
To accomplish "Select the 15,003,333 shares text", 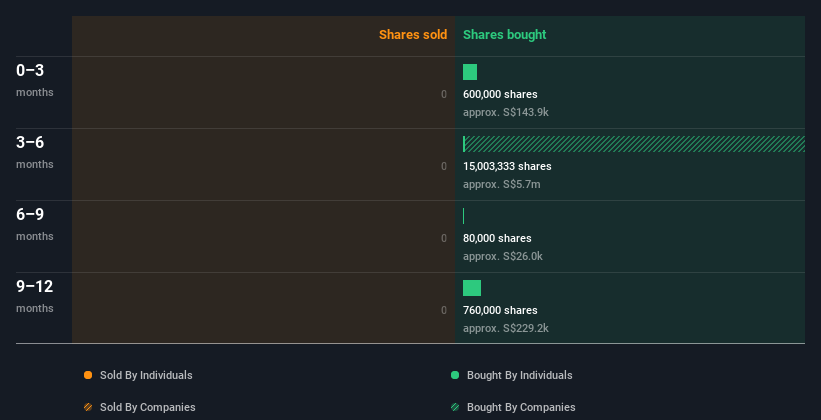I will click(x=507, y=166).
